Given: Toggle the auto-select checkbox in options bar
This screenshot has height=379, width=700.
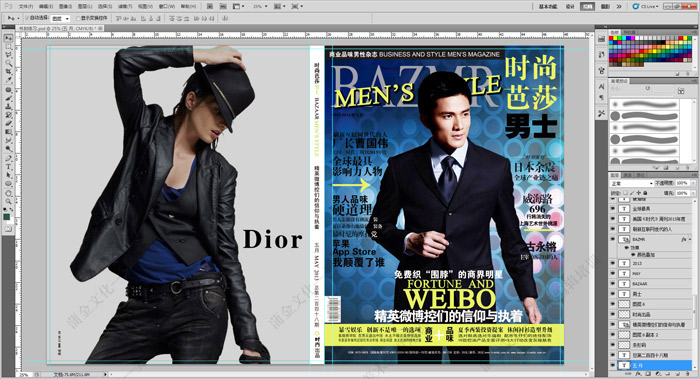Looking at the screenshot, I should (x=27, y=18).
